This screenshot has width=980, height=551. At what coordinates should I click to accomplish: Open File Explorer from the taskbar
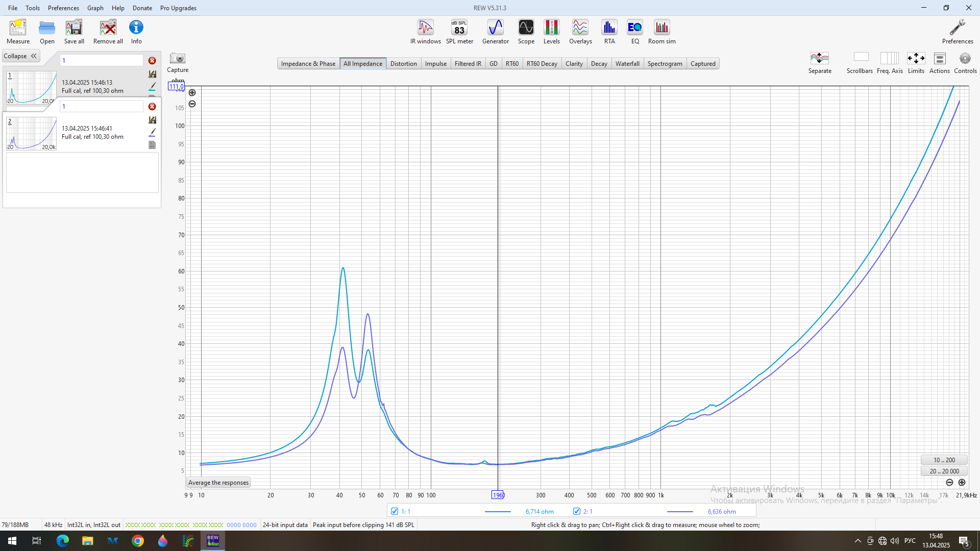pos(88,541)
